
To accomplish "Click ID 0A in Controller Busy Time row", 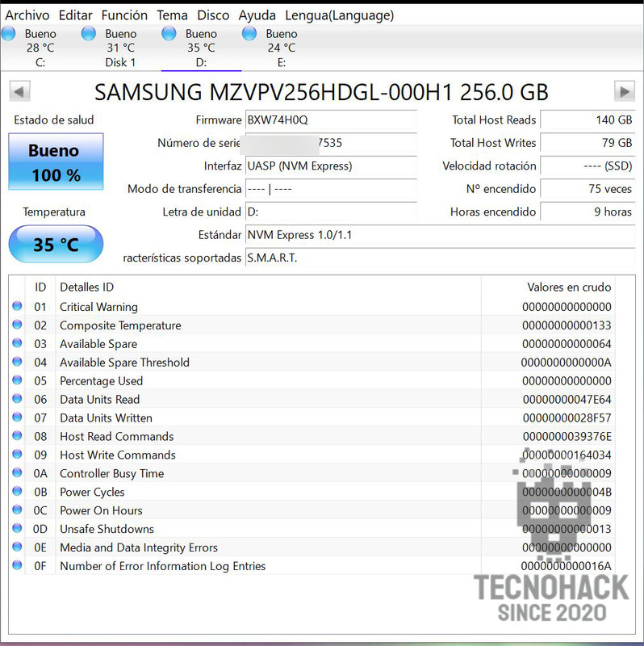I will pyautogui.click(x=40, y=474).
